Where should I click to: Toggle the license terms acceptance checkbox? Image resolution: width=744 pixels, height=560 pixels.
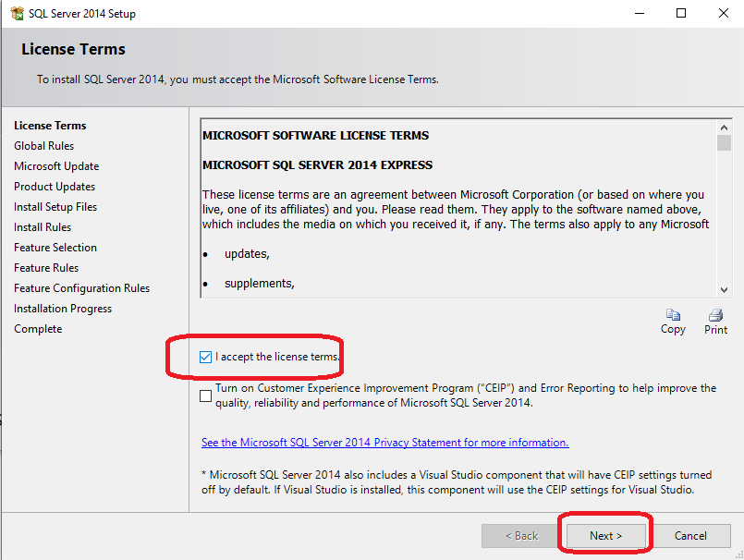tap(206, 357)
